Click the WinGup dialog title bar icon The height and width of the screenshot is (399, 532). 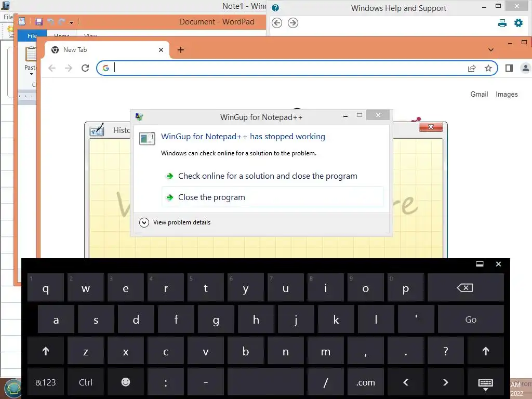[x=139, y=117]
